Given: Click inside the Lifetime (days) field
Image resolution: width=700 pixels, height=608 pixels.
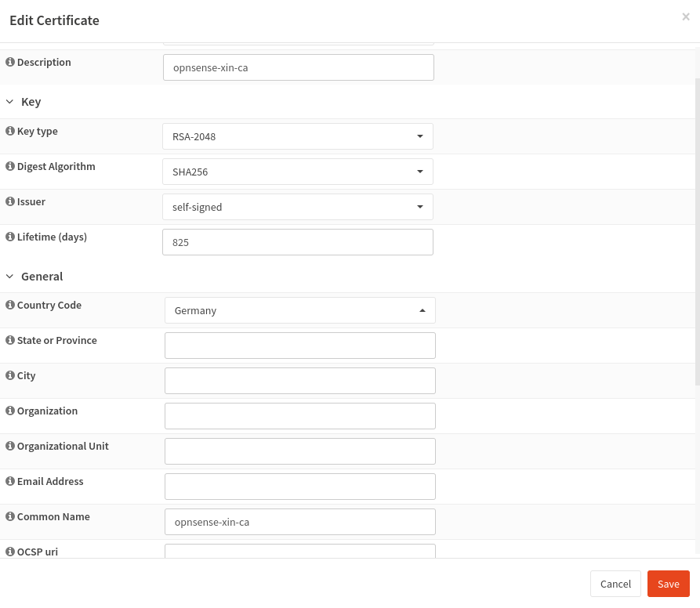Looking at the screenshot, I should pos(298,242).
